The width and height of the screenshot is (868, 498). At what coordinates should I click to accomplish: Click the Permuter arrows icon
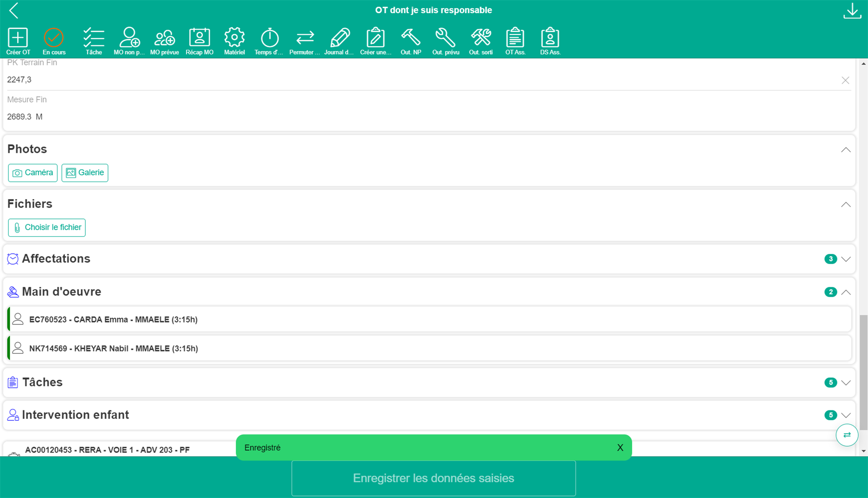305,38
